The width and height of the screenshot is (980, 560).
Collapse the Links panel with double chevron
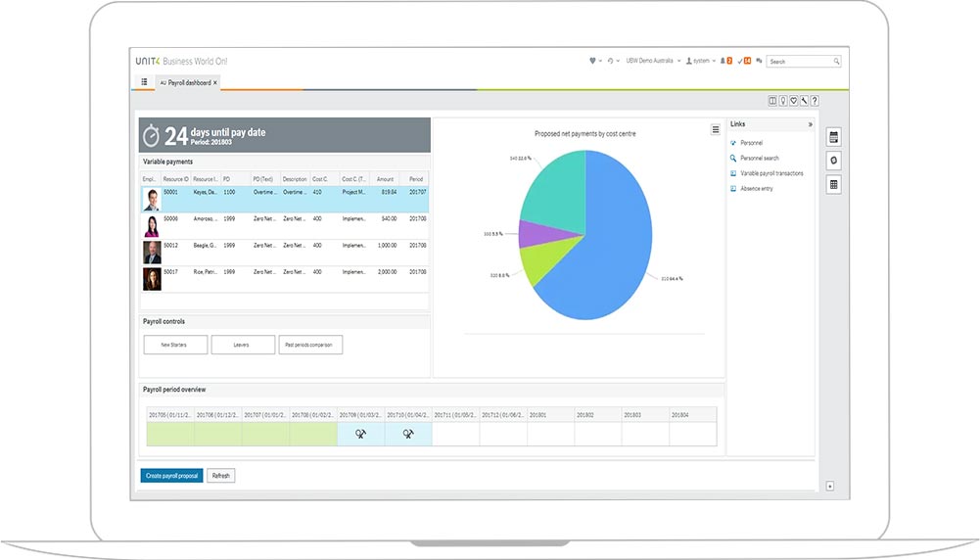click(810, 124)
